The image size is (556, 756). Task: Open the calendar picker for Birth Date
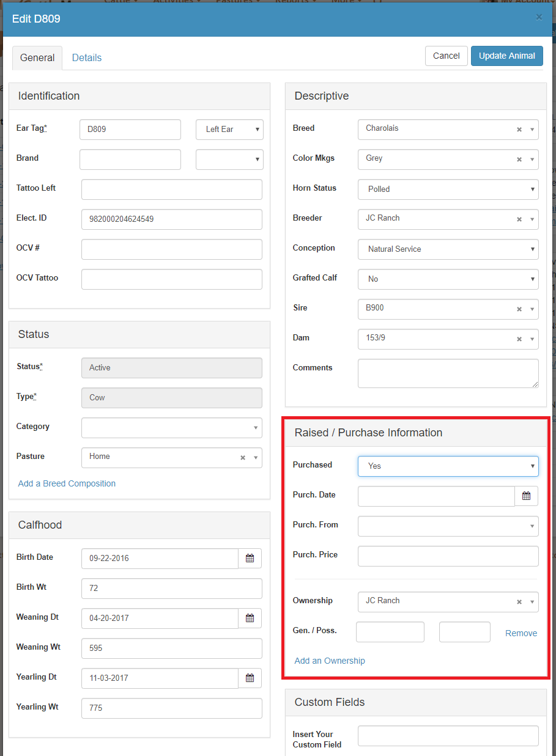250,558
